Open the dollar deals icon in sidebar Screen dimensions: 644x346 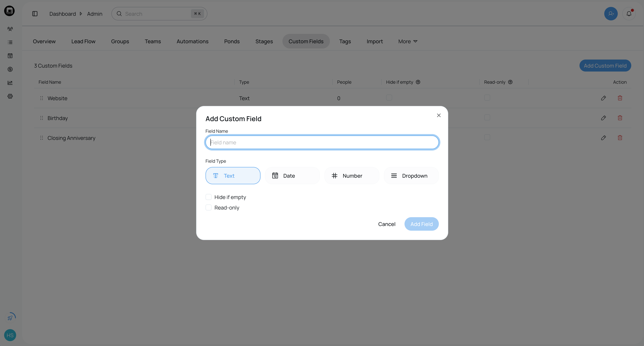pos(10,69)
